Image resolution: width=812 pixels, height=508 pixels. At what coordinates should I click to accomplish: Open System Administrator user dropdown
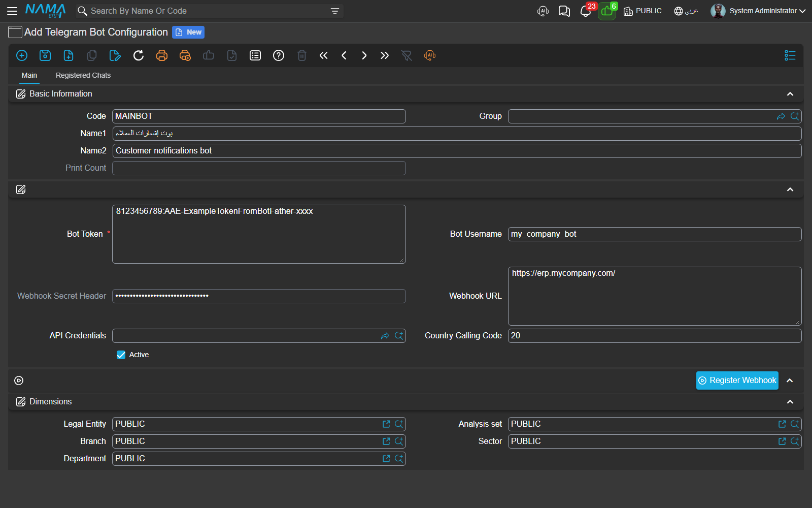point(758,11)
